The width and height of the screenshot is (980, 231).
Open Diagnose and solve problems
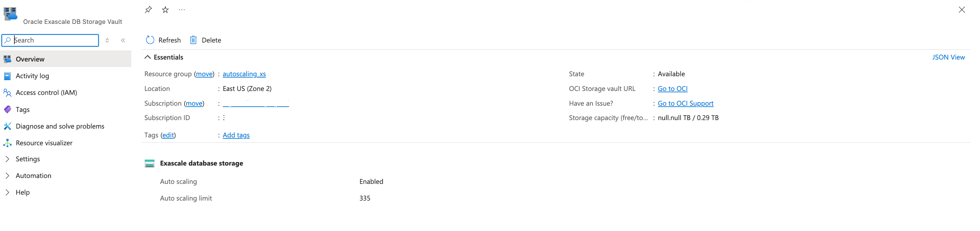(60, 126)
